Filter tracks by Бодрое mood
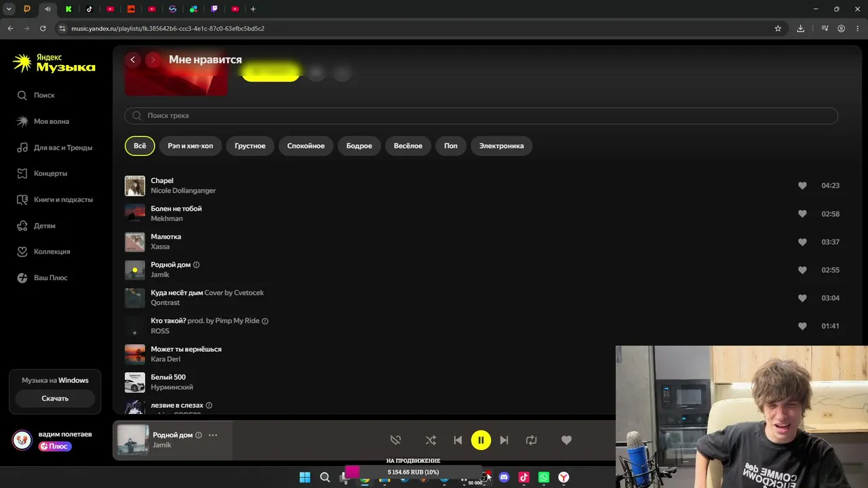868x488 pixels. point(359,146)
